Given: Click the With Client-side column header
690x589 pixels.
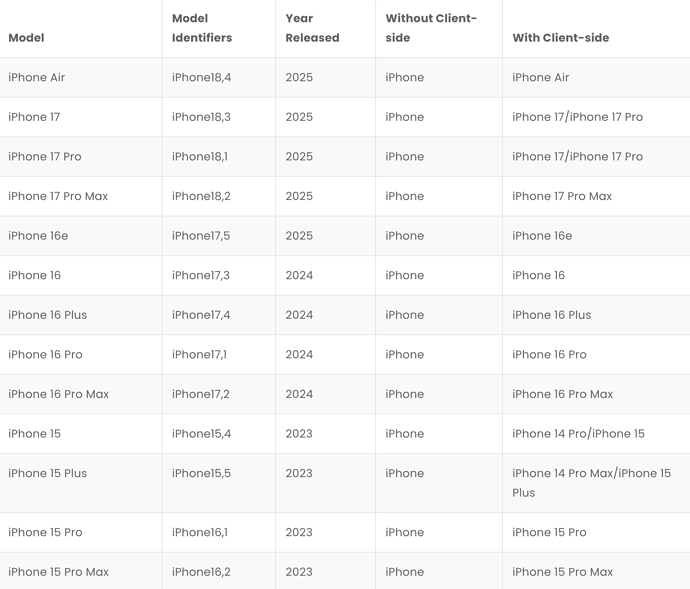Looking at the screenshot, I should [x=560, y=38].
